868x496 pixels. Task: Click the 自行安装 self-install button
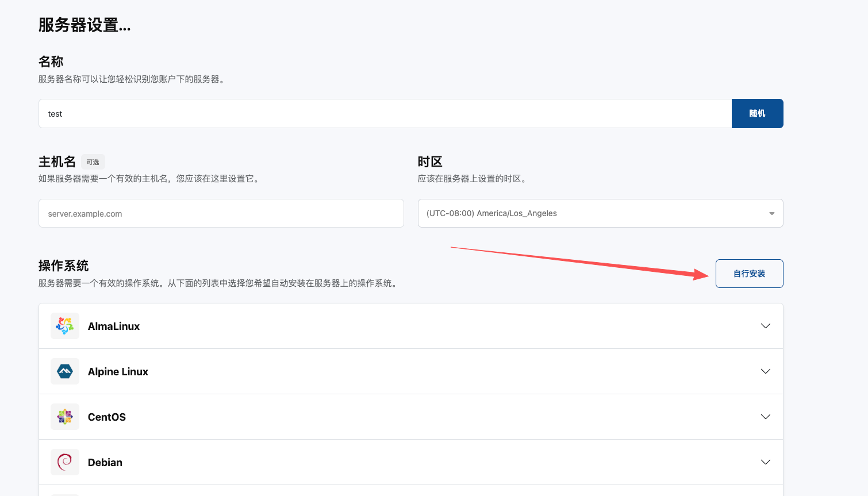(749, 274)
